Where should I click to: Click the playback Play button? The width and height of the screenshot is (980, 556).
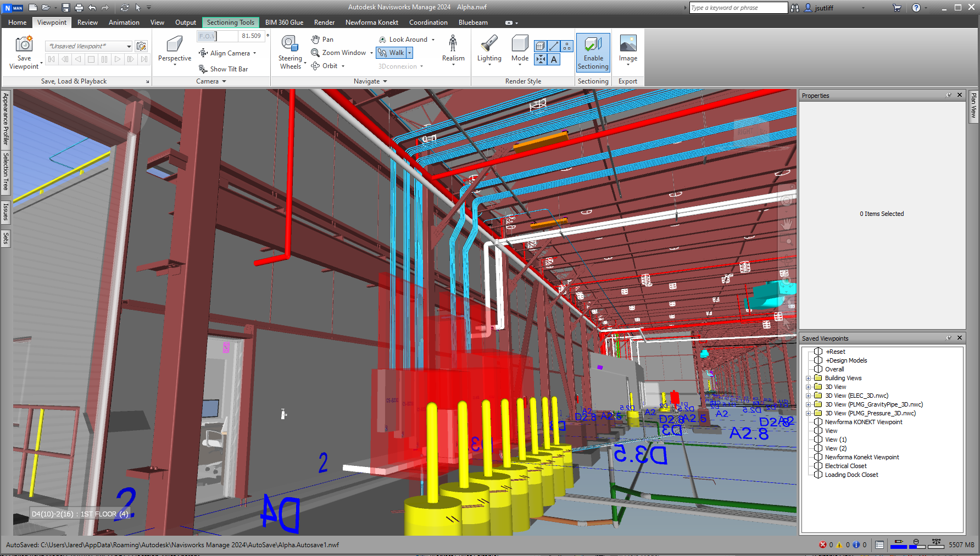117,59
